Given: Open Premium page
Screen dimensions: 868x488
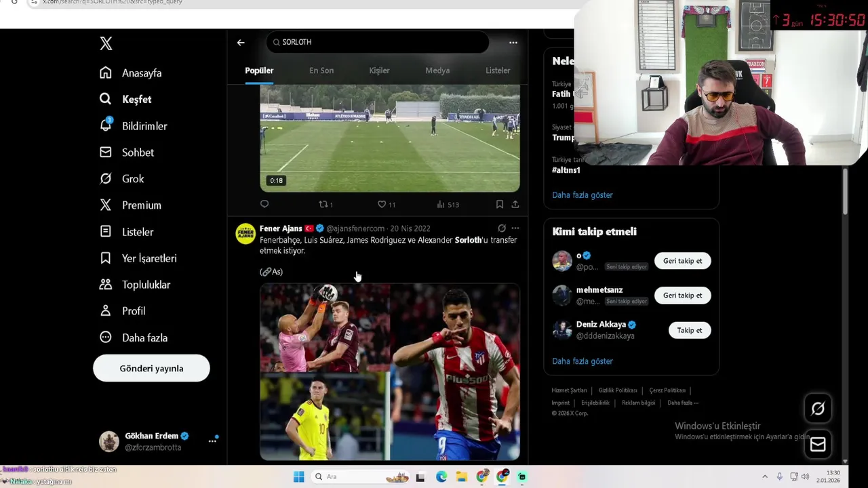Looking at the screenshot, I should pyautogui.click(x=130, y=205).
